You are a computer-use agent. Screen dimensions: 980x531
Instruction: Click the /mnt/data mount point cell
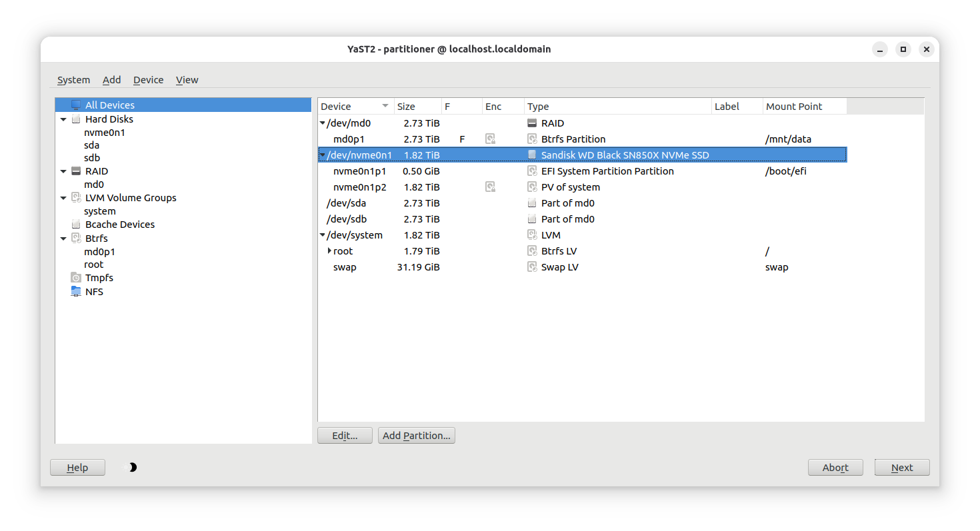pyautogui.click(x=788, y=139)
